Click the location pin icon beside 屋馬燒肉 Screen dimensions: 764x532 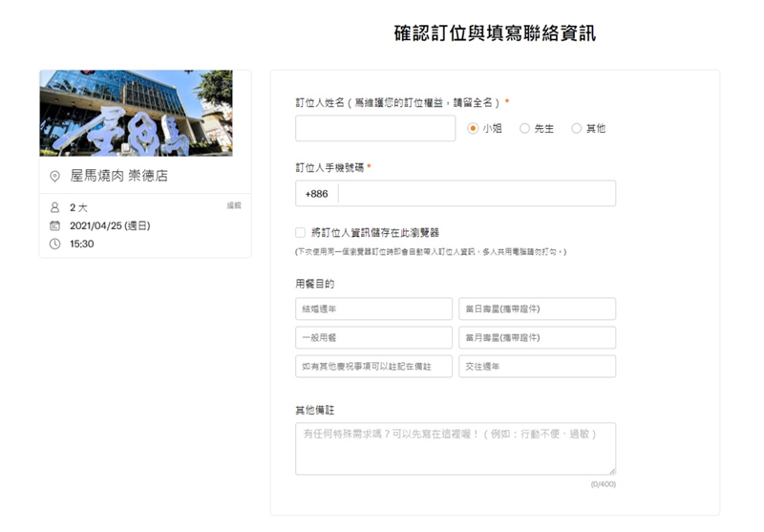pos(55,176)
